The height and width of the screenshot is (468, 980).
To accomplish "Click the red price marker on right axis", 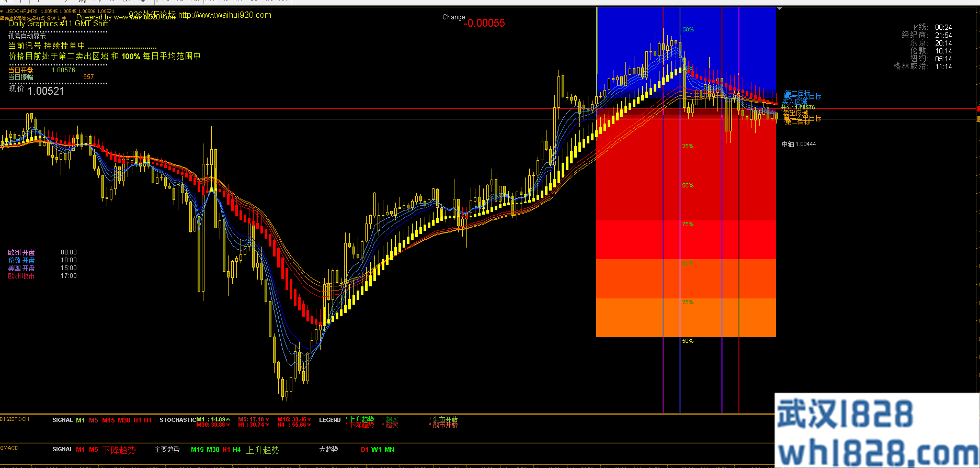I will point(978,109).
